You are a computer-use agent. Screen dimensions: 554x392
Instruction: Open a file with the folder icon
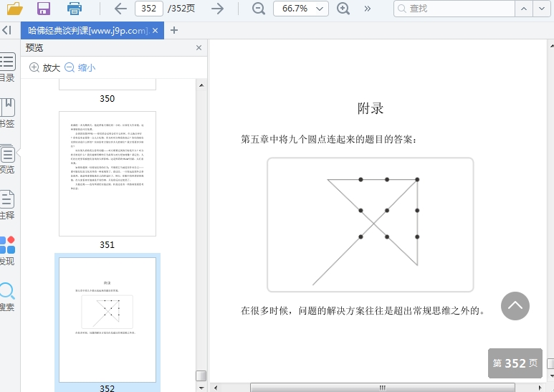pos(15,9)
